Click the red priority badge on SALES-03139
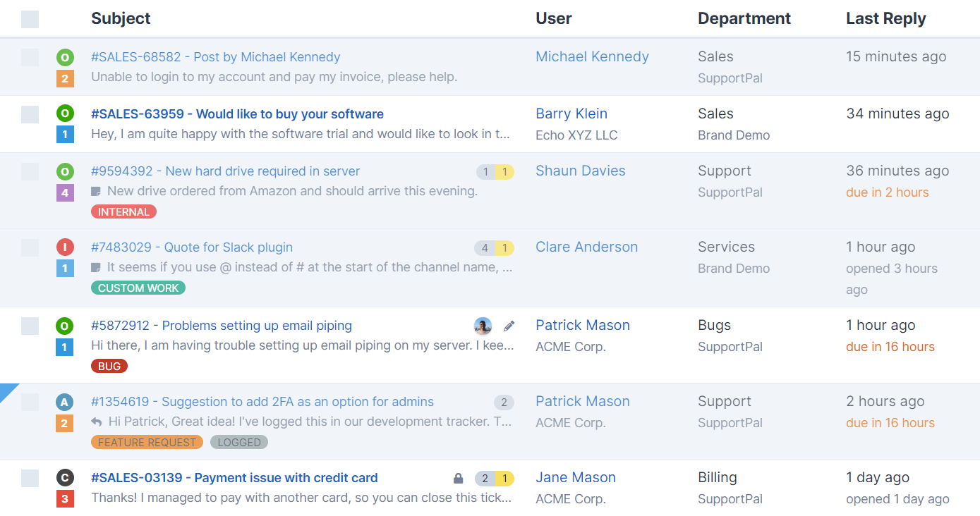Screen dimensions: 980x516 [66, 498]
